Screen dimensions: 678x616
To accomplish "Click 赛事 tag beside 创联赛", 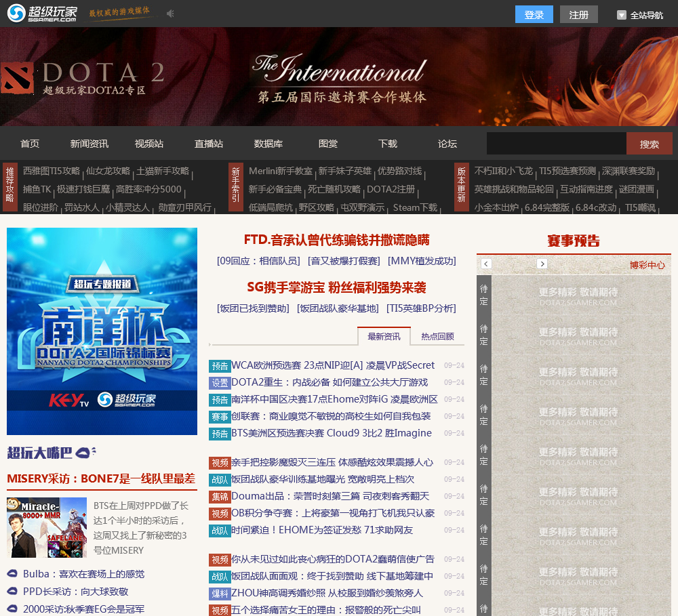I will click(220, 416).
